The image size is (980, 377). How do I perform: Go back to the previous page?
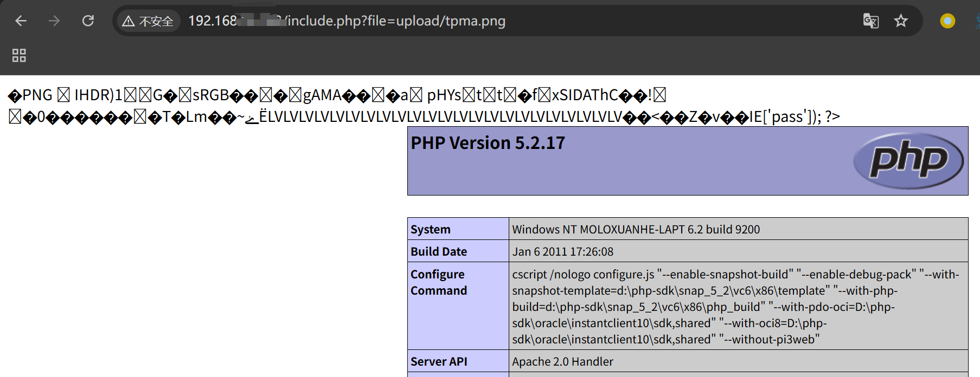point(21,21)
